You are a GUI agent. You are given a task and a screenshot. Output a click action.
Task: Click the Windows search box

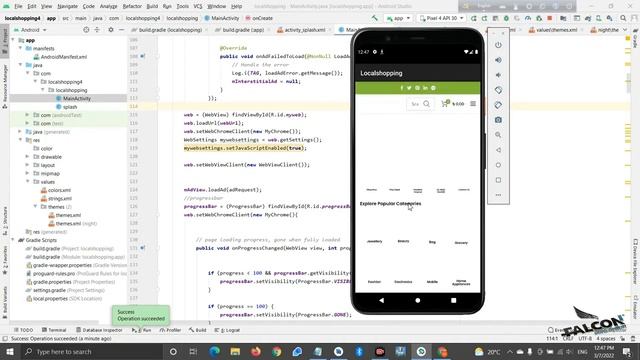93,351
